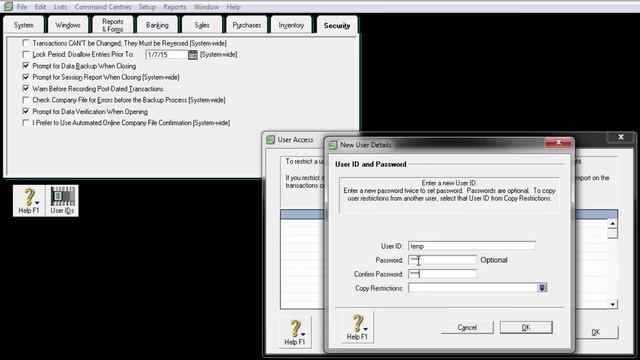The width and height of the screenshot is (640, 360).
Task: Open the Command Centres menu
Action: coord(103,7)
